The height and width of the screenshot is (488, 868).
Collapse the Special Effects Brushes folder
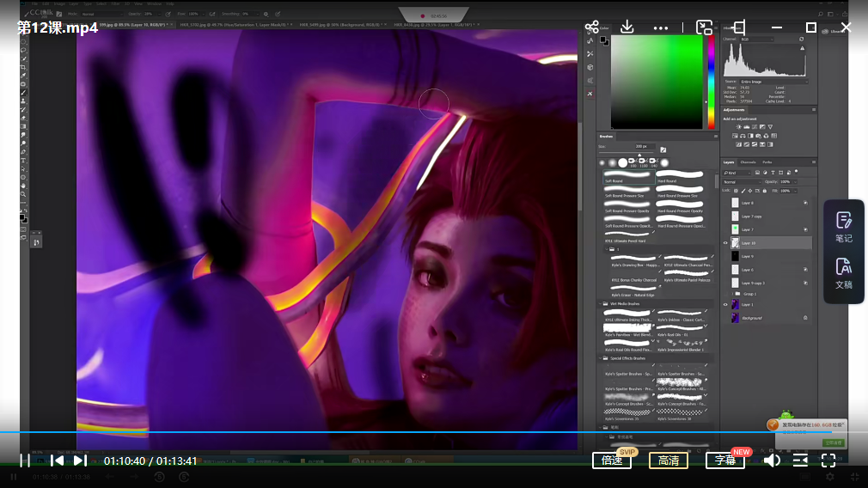tap(601, 358)
